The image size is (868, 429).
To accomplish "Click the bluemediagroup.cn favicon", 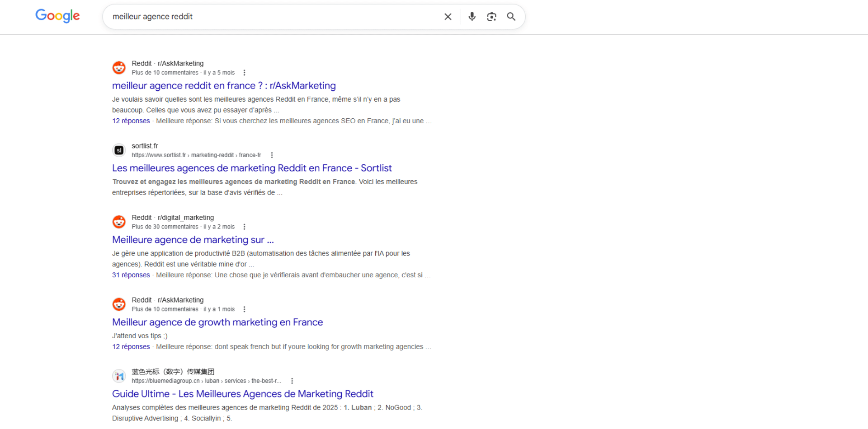I will point(119,376).
